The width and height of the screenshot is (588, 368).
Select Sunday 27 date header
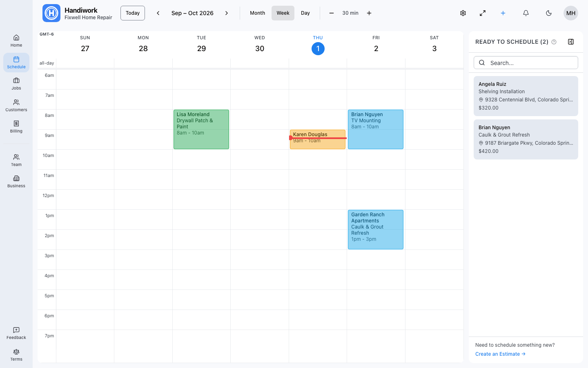85,49
